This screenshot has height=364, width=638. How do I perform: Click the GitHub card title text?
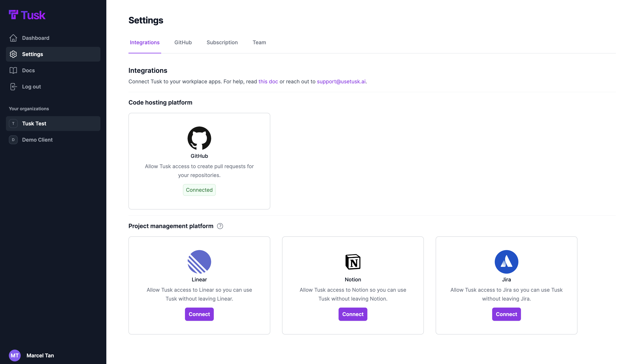(x=199, y=156)
